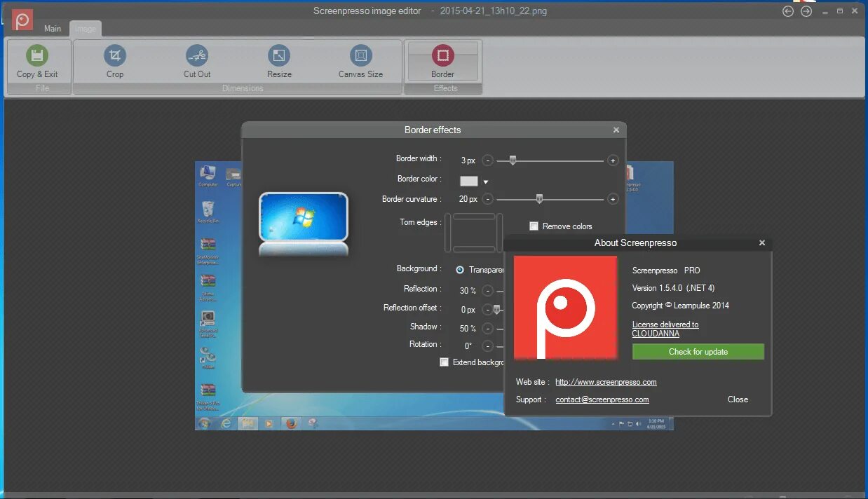Click the Check for update button
Image resolution: width=868 pixels, height=499 pixels.
(x=698, y=352)
